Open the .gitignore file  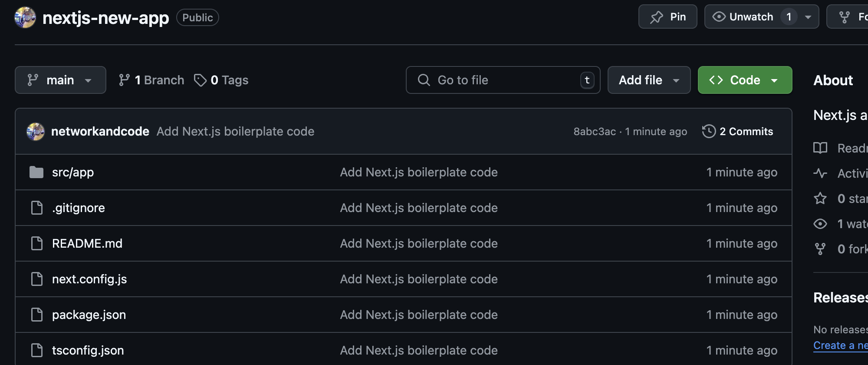(x=79, y=208)
